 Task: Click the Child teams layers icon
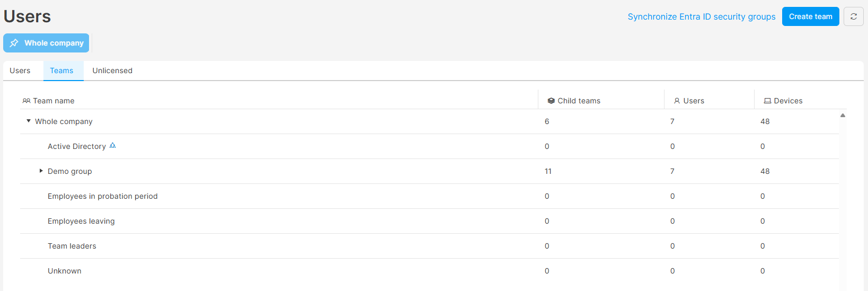pyautogui.click(x=551, y=101)
